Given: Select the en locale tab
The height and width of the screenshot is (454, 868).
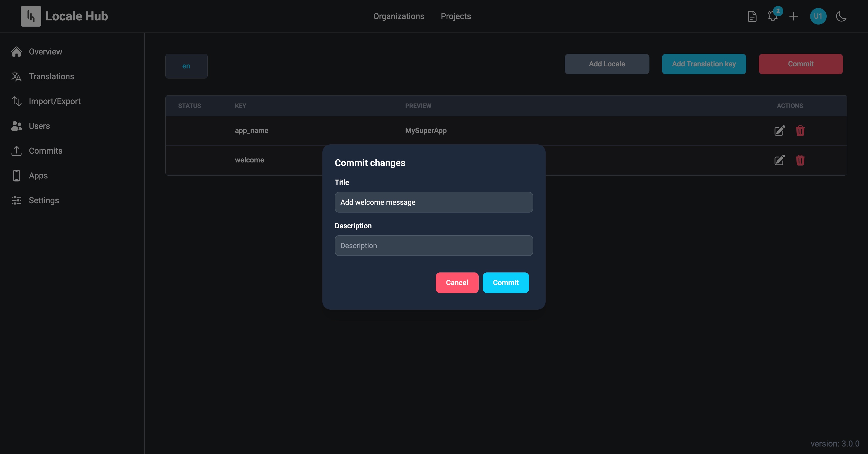Looking at the screenshot, I should coord(186,66).
